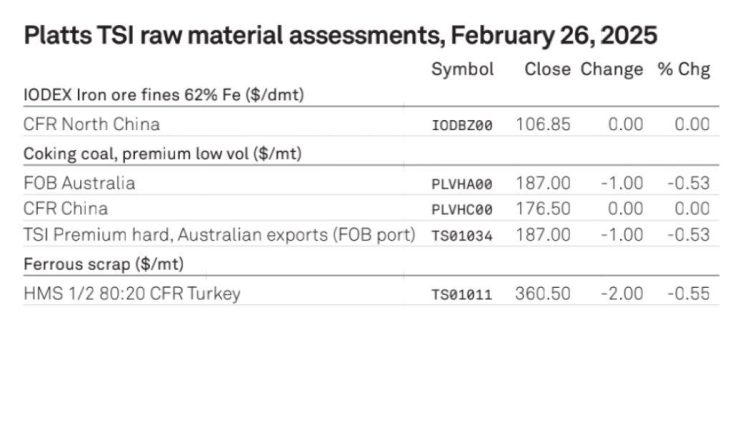Select the Coking coal premium low vol heading
The height and width of the screenshot is (430, 750).
(163, 154)
